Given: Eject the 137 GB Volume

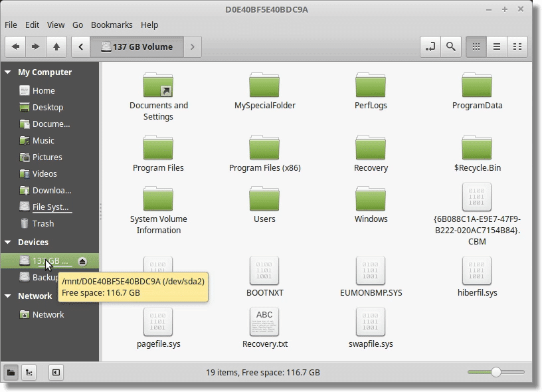Looking at the screenshot, I should tap(83, 260).
